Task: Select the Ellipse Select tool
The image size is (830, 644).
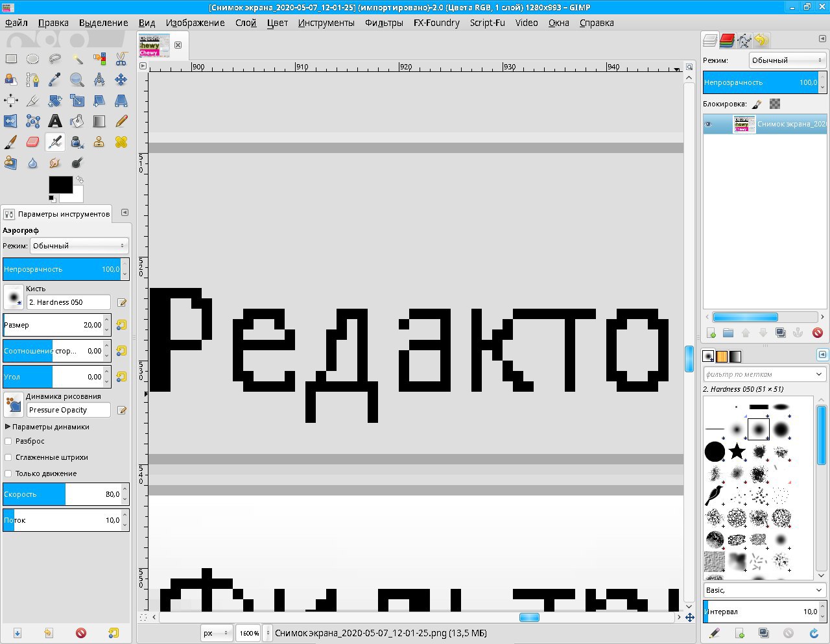Action: click(x=33, y=59)
